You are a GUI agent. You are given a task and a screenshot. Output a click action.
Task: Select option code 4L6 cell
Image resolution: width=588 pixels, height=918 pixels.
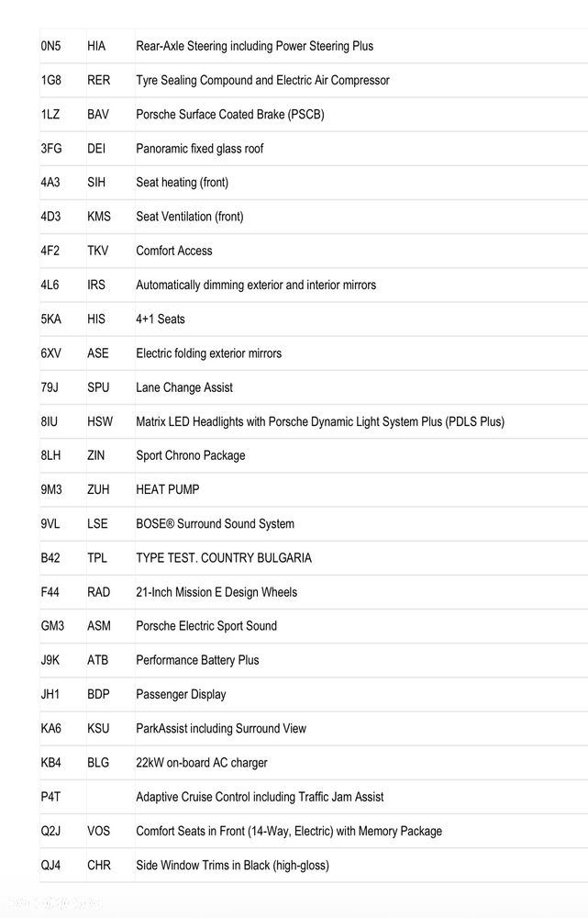[x=50, y=285]
